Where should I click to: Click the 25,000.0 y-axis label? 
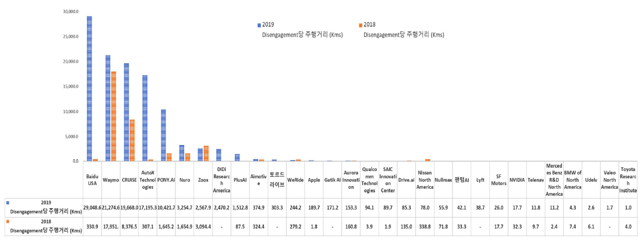pos(71,36)
